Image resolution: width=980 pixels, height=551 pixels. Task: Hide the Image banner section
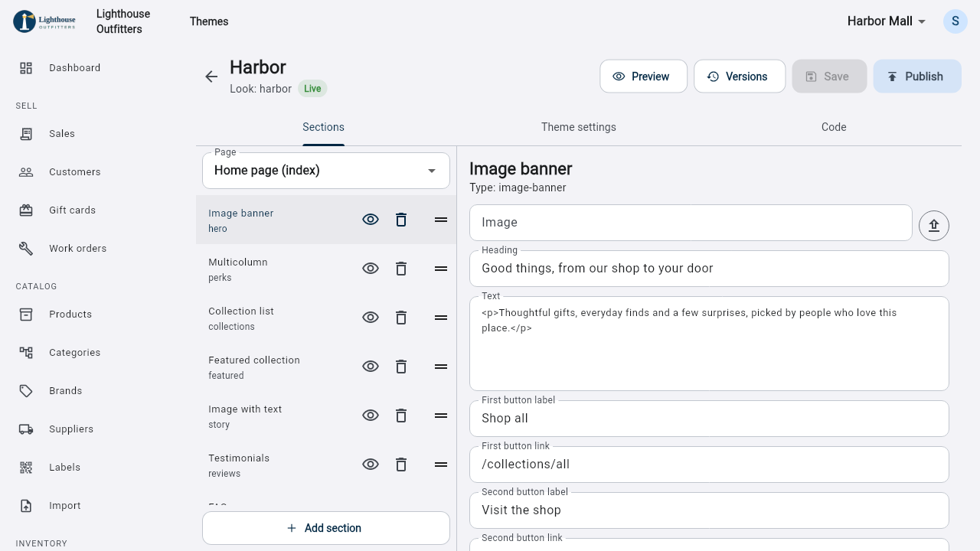click(x=371, y=220)
